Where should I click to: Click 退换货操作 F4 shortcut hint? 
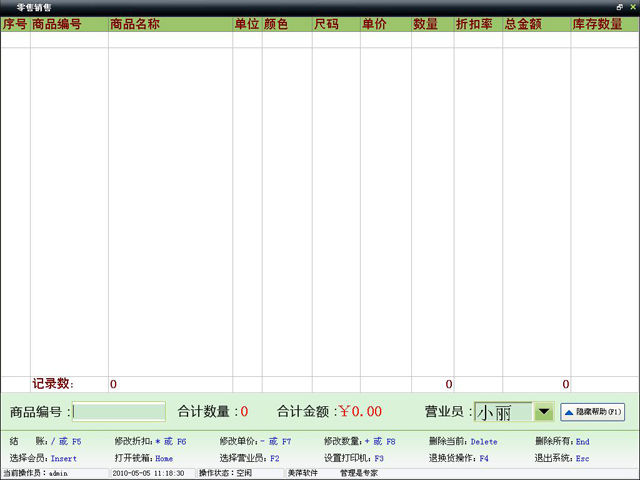click(x=458, y=458)
